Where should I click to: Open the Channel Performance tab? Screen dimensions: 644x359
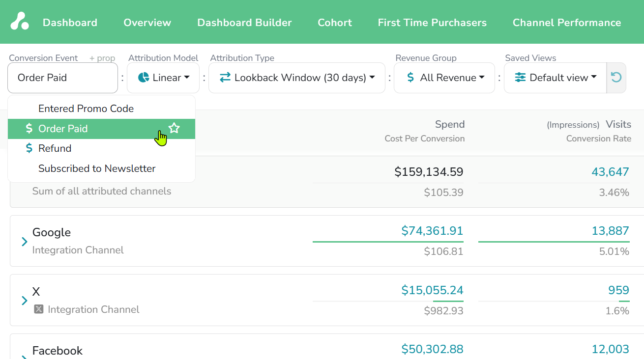point(567,23)
